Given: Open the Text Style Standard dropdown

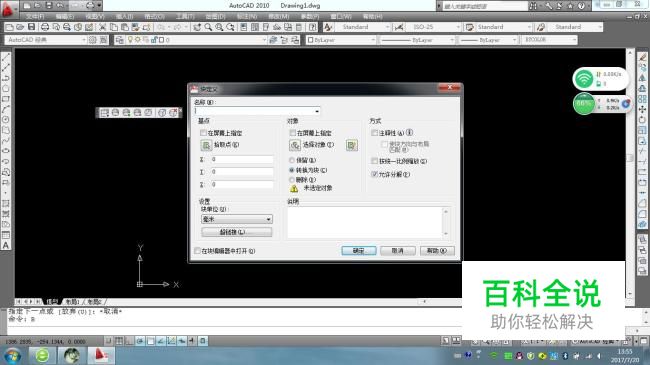Looking at the screenshot, I should pyautogui.click(x=388, y=27).
